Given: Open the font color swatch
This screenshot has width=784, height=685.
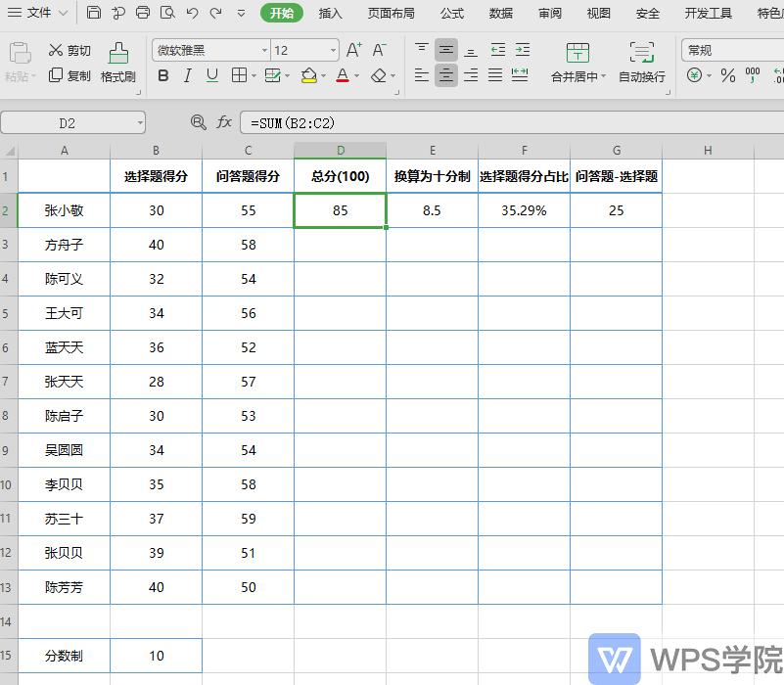Looking at the screenshot, I should coord(344,77).
